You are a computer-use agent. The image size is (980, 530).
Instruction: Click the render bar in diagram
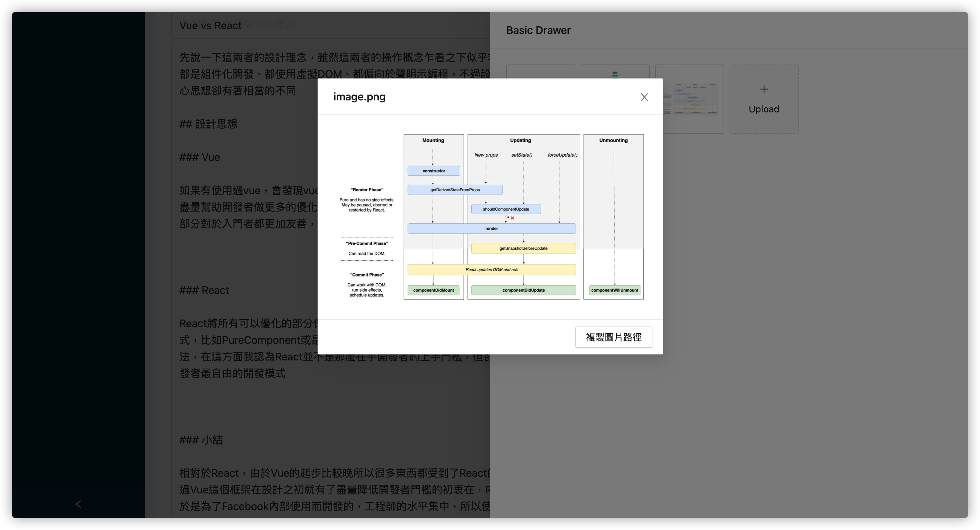[x=491, y=228]
